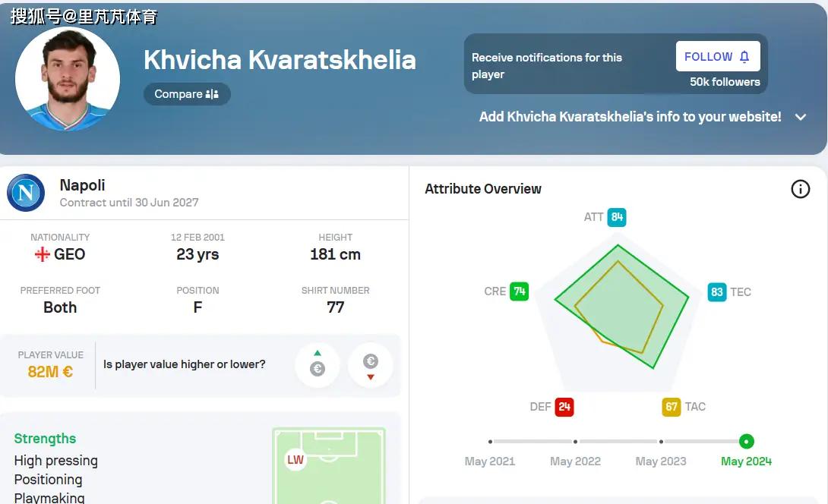The width and height of the screenshot is (828, 504).
Task: Open the position pitch map thumbnail
Action: [x=328, y=465]
